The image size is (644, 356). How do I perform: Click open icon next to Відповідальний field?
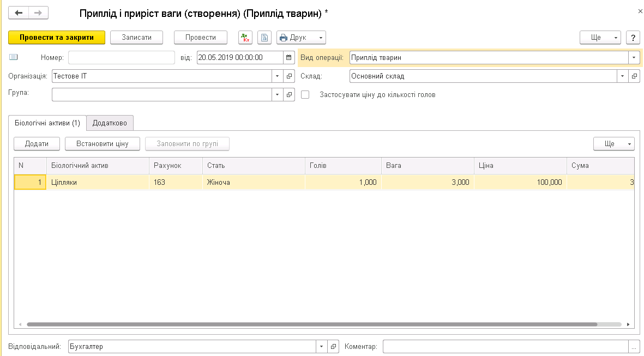pos(333,347)
